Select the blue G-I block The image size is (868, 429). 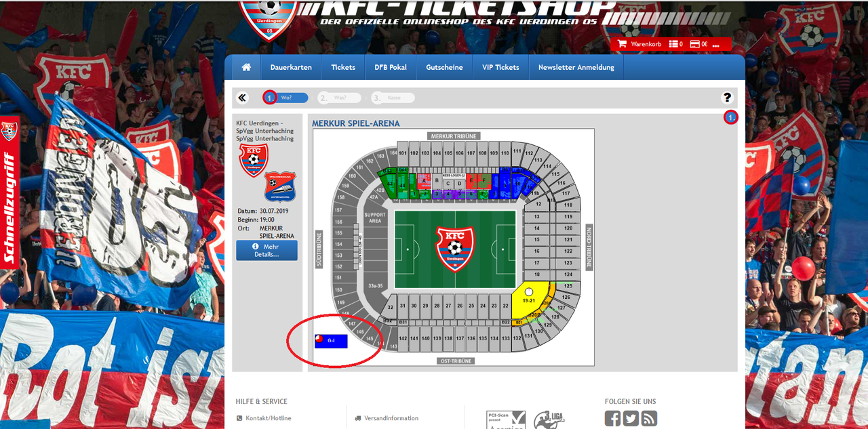pyautogui.click(x=331, y=341)
